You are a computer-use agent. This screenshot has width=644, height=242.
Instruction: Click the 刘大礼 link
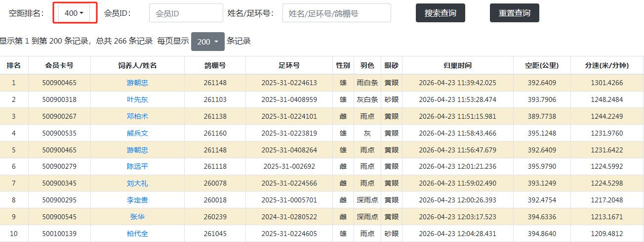137,183
